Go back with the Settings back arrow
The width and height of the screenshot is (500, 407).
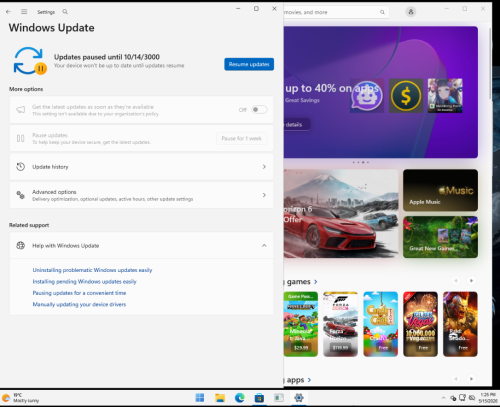coord(8,12)
